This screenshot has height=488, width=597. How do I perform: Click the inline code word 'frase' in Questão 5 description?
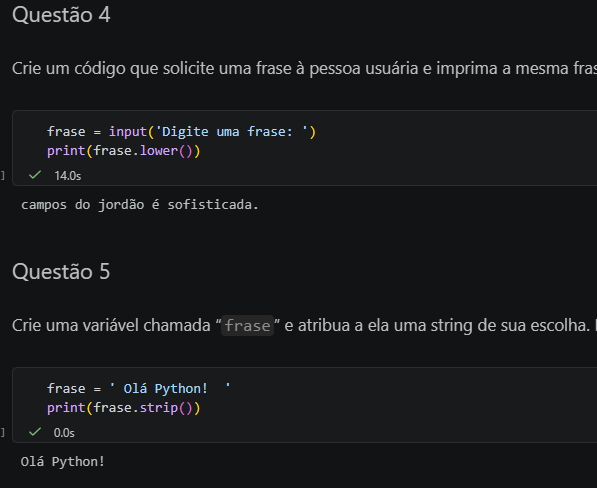(x=247, y=326)
